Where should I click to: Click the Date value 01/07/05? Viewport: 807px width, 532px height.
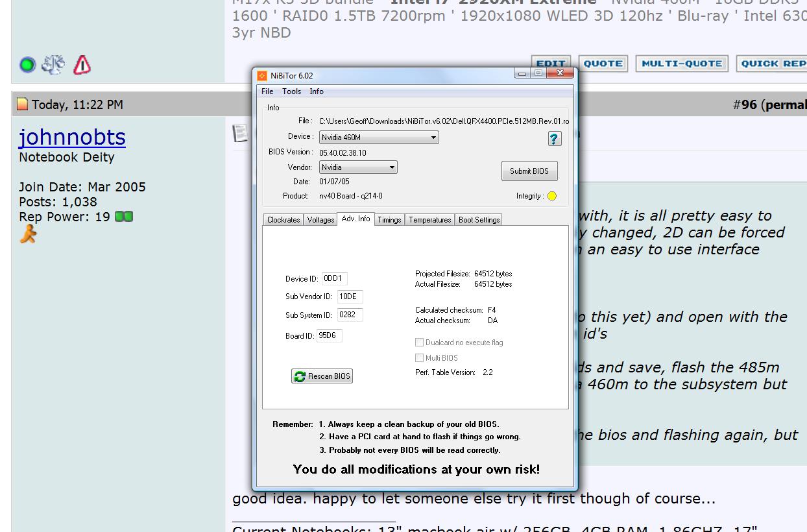click(x=334, y=182)
